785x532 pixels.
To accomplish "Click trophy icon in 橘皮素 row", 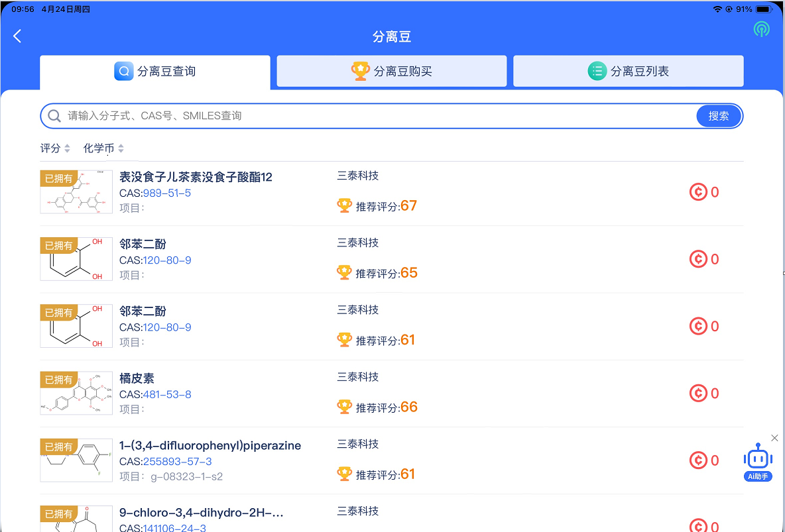I will (344, 407).
